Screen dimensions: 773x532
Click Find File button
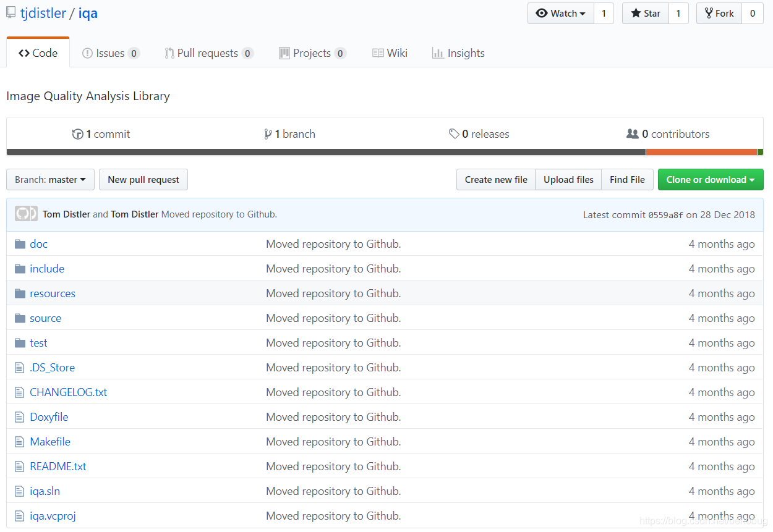click(x=627, y=180)
